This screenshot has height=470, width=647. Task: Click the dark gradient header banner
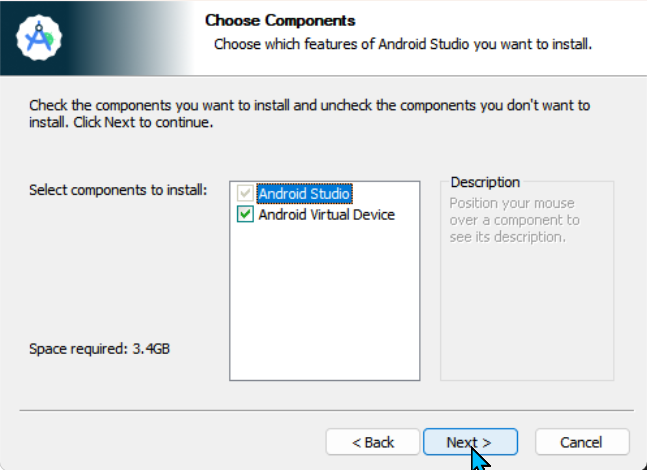97,38
